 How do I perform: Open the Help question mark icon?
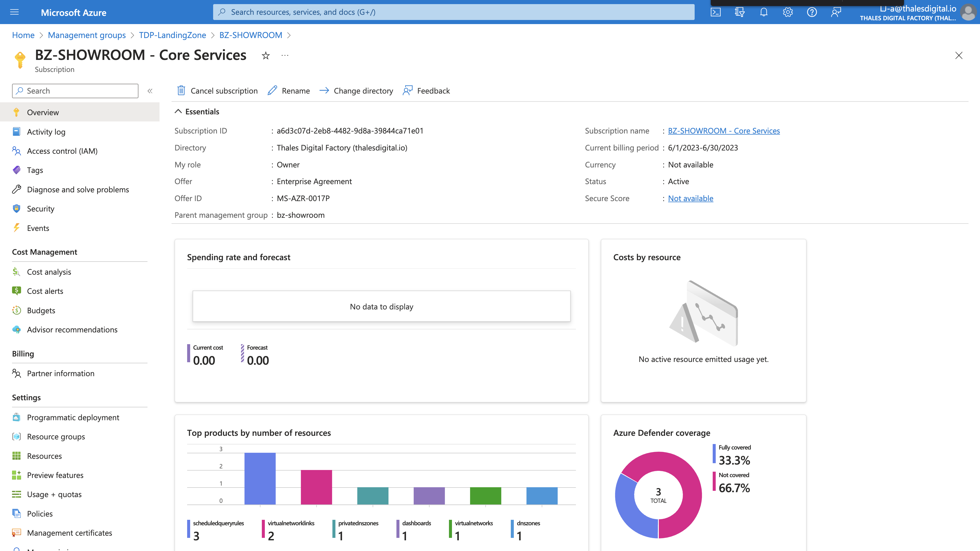[x=812, y=12]
